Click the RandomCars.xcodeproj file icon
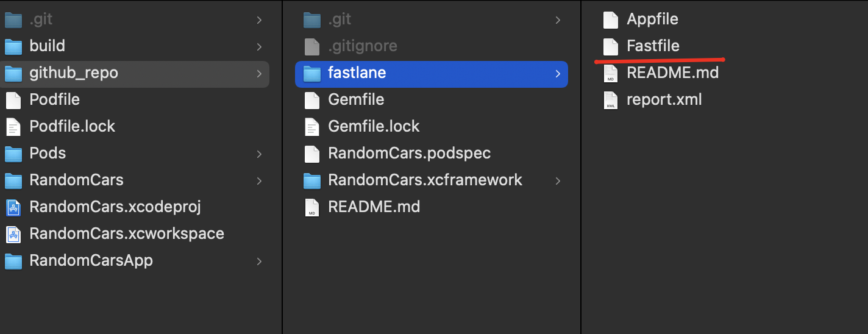Image resolution: width=868 pixels, height=334 pixels. tap(13, 207)
